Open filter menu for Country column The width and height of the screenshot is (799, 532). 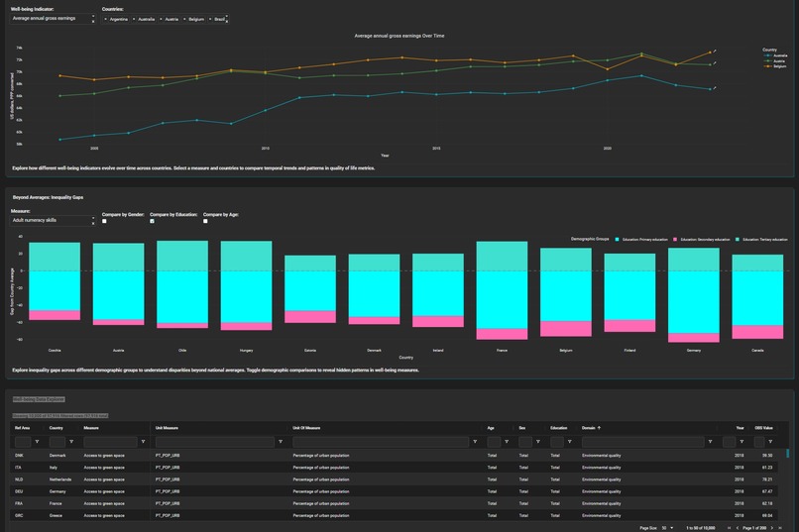point(71,442)
